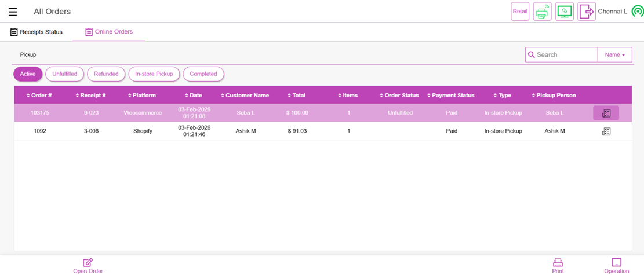The height and width of the screenshot is (275, 644).
Task: Select the Refunded filter pill
Action: (x=106, y=74)
